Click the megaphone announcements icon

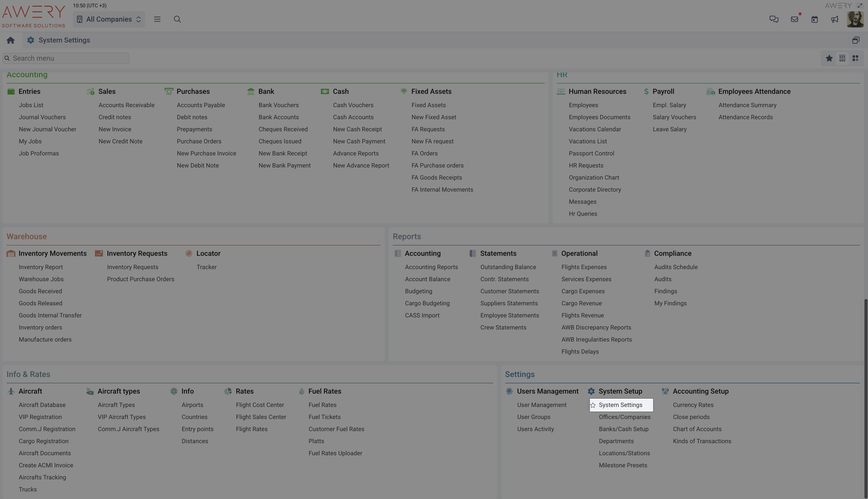[x=834, y=19]
